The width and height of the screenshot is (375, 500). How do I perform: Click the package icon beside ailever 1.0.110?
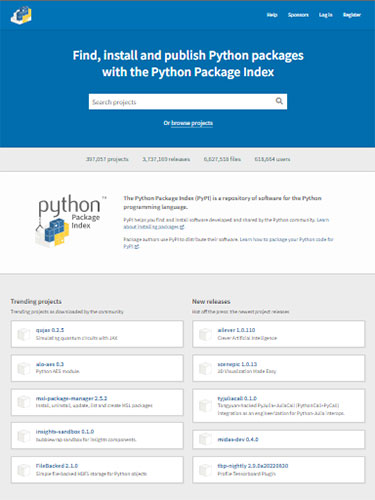205,334
